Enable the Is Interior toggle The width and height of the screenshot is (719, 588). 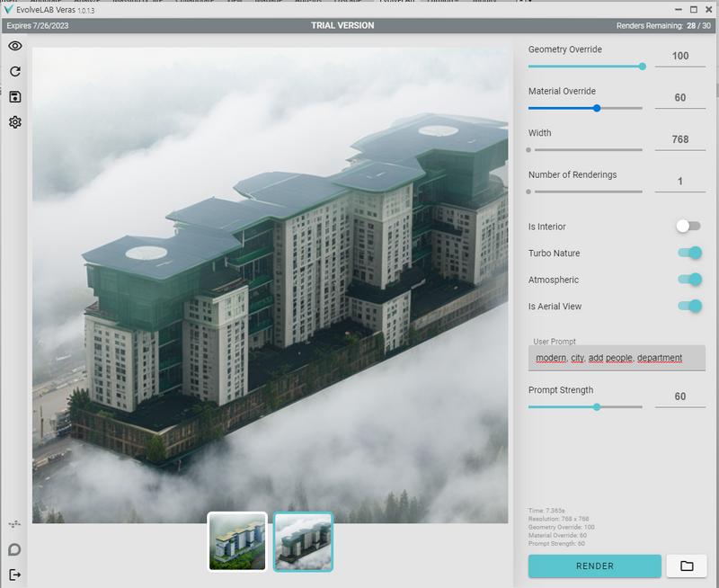(688, 227)
